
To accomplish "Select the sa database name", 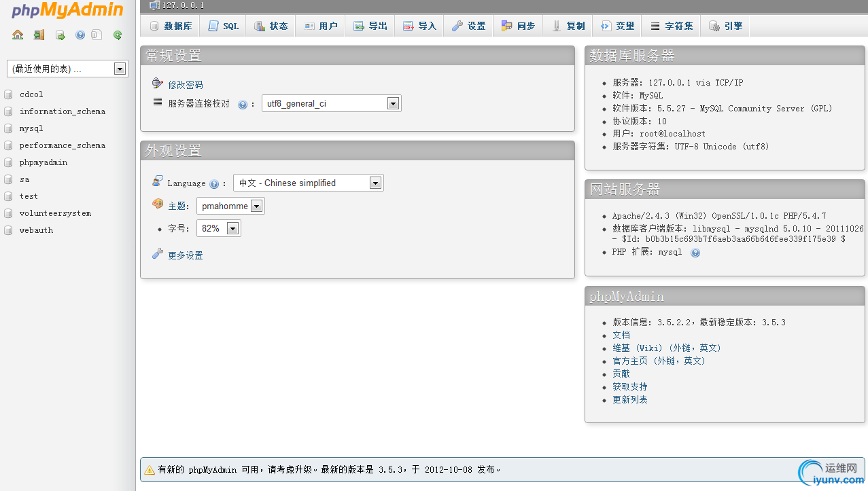I will point(24,179).
